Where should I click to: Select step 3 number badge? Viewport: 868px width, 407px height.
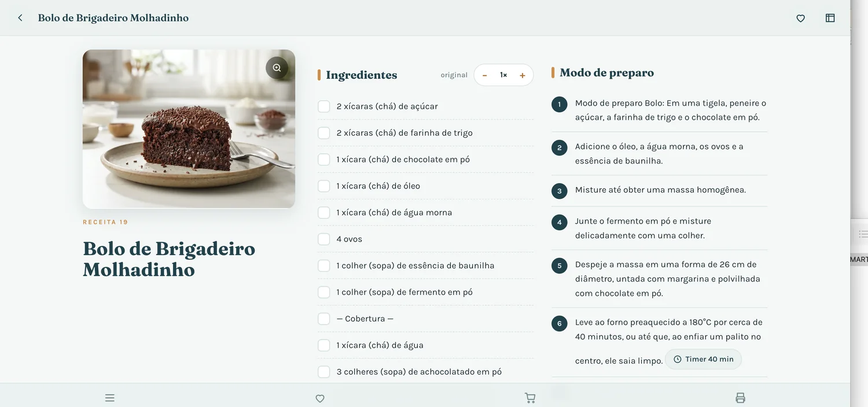[x=559, y=191]
